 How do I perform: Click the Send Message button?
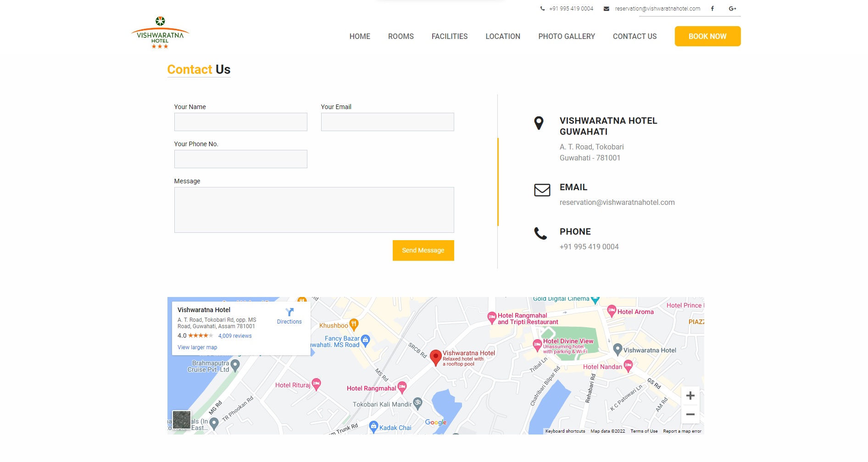pyautogui.click(x=423, y=250)
